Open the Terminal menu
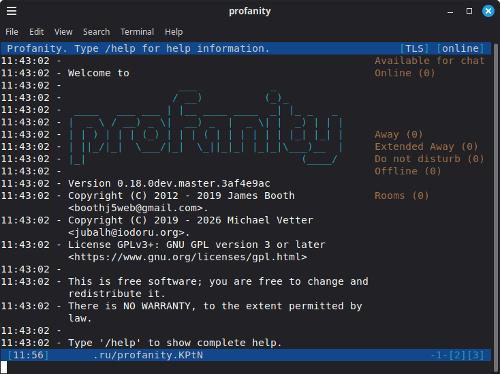 137,32
